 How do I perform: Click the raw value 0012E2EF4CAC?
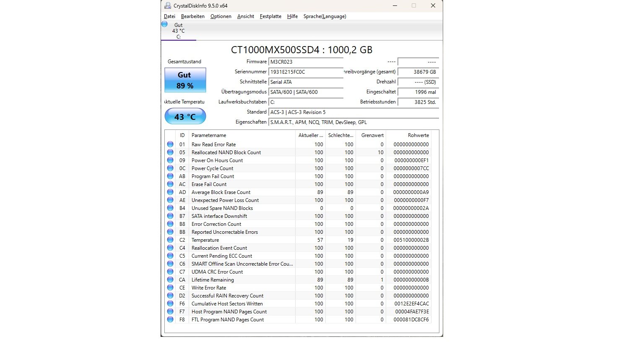coord(412,303)
